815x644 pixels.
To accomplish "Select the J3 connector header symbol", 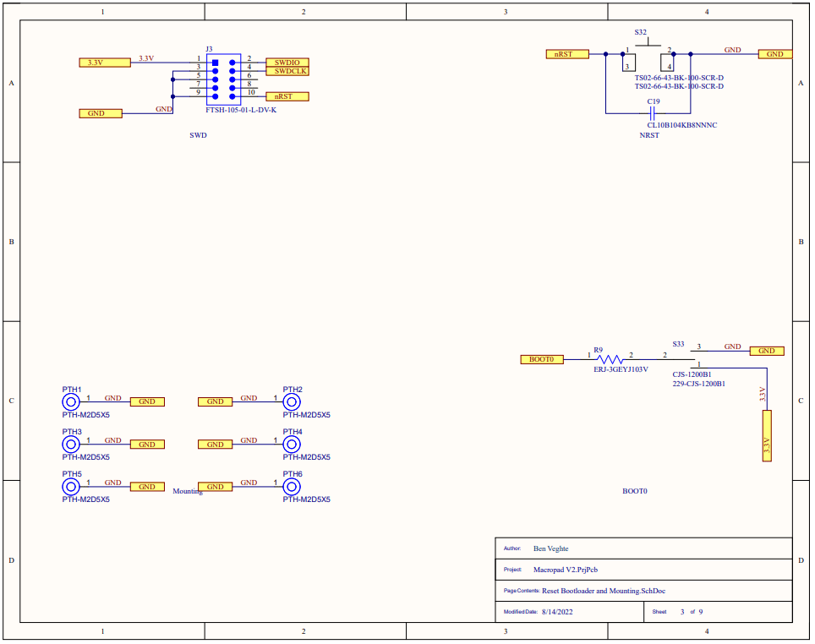I will coord(223,79).
